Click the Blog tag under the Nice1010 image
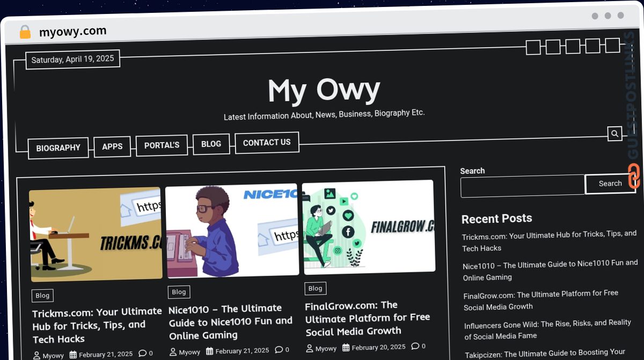This screenshot has height=360, width=644. pyautogui.click(x=179, y=292)
